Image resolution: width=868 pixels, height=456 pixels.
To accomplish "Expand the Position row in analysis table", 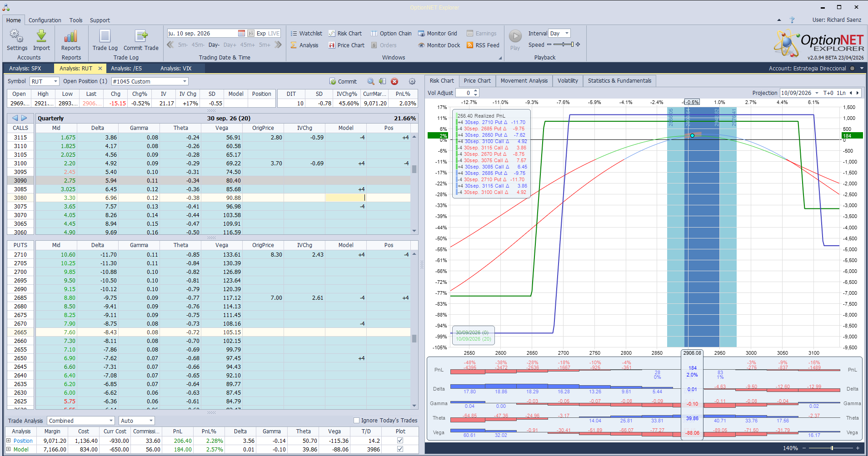I will 8,440.
